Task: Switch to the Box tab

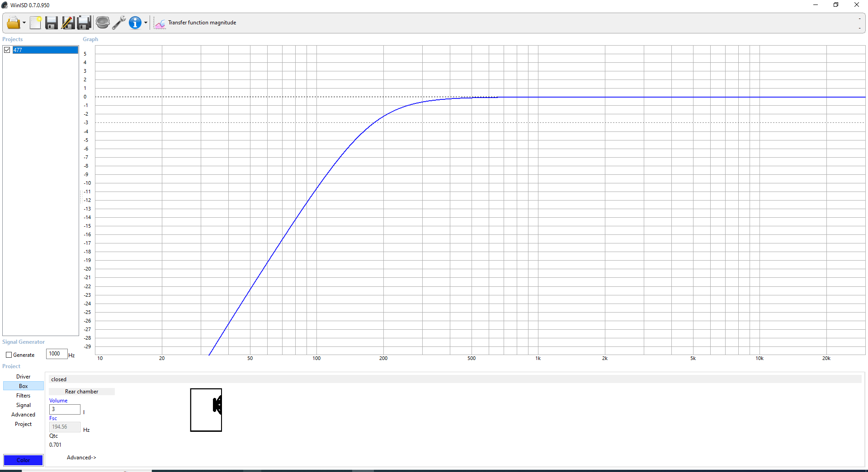Action: coord(24,386)
